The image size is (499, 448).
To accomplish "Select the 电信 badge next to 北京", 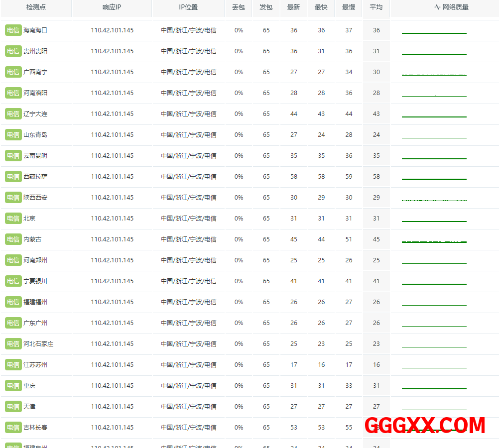I will [x=13, y=219].
